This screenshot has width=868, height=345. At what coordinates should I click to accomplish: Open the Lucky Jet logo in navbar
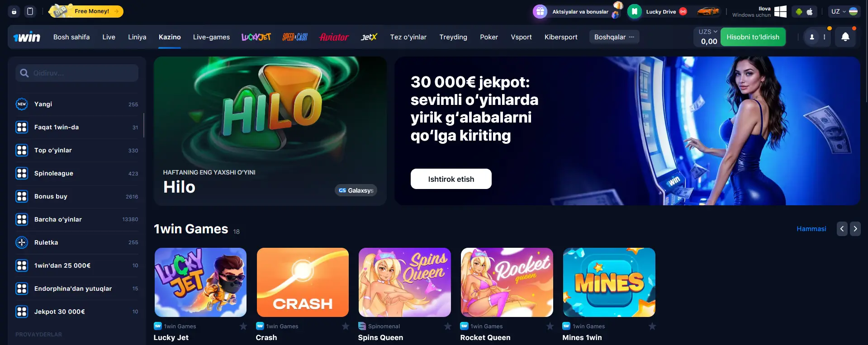[256, 37]
